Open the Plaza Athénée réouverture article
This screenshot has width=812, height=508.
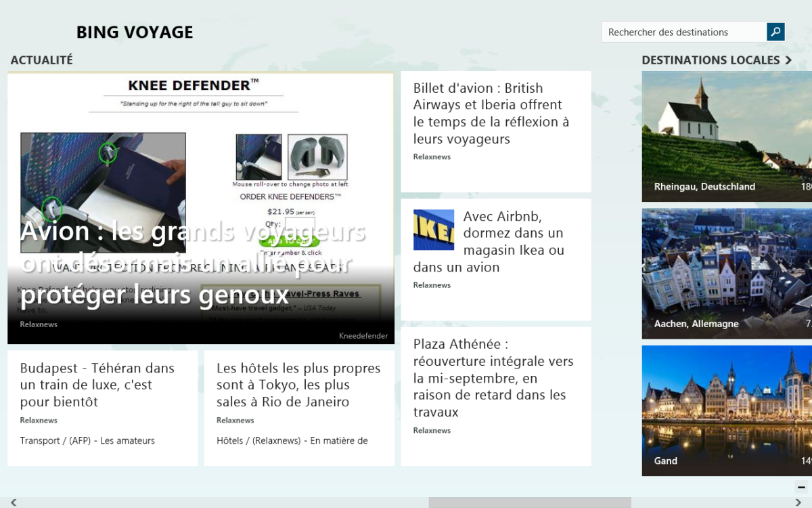click(496, 396)
